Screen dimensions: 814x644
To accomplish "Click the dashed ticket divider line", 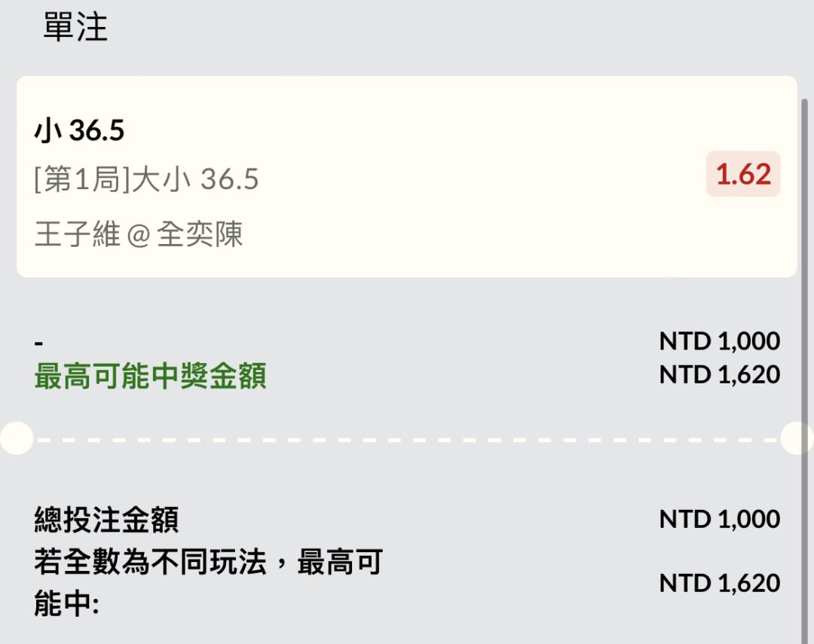I will click(x=407, y=440).
